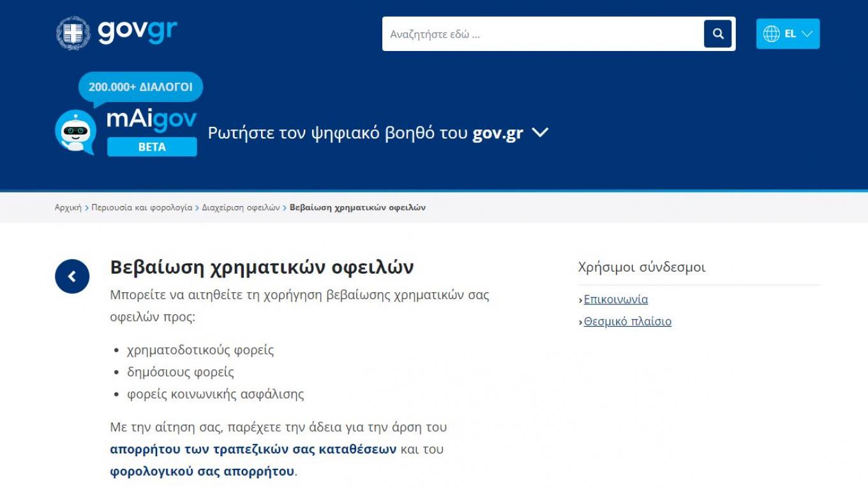Click the govgr wordmark in the header
The height and width of the screenshot is (488, 868).
(137, 31)
